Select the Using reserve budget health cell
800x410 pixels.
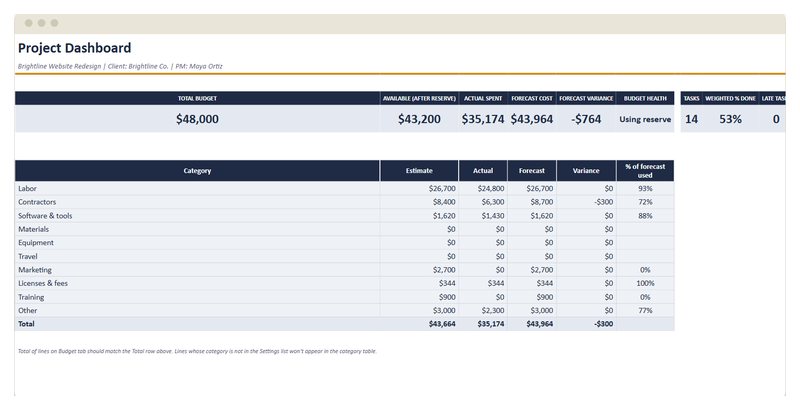pos(645,119)
